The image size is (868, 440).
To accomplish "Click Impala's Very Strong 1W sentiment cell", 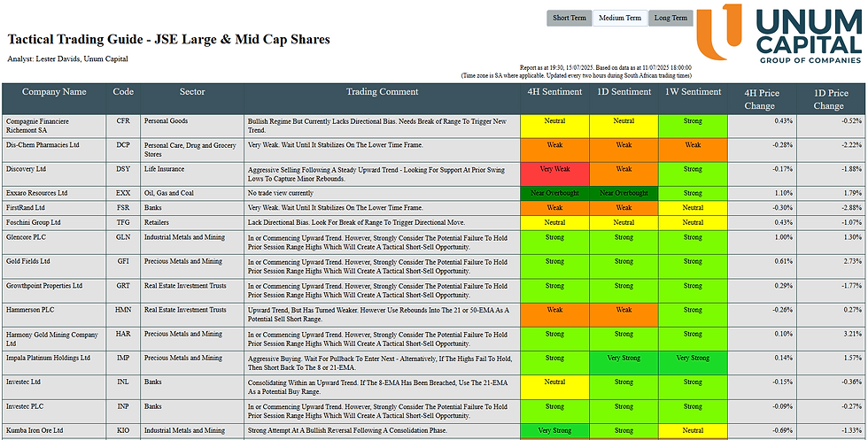I will (x=693, y=363).
